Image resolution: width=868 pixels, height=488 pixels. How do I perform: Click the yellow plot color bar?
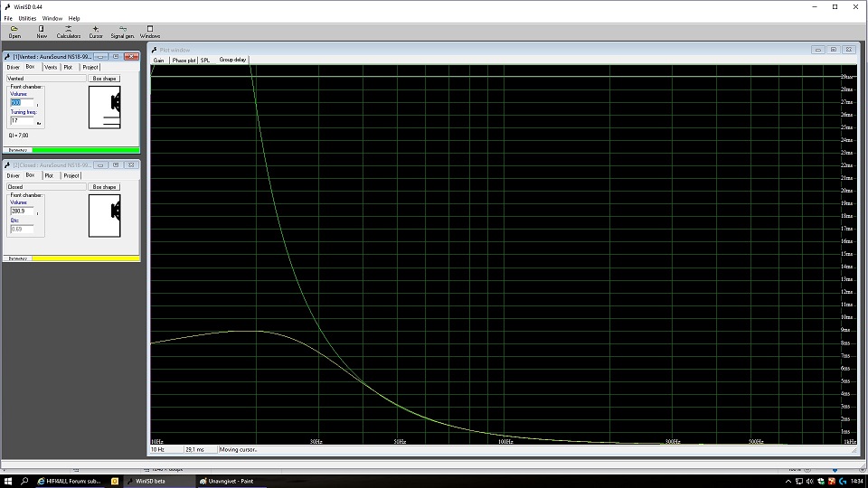tap(86, 258)
